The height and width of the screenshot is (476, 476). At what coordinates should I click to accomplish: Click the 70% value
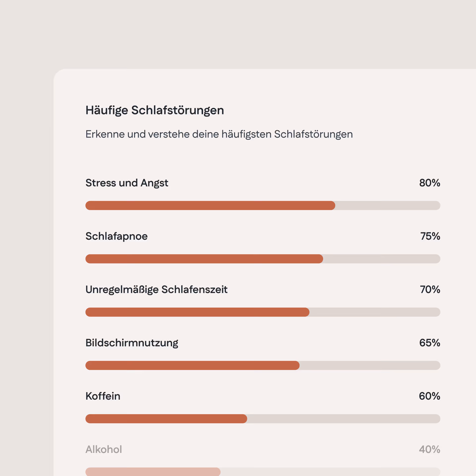point(430,290)
